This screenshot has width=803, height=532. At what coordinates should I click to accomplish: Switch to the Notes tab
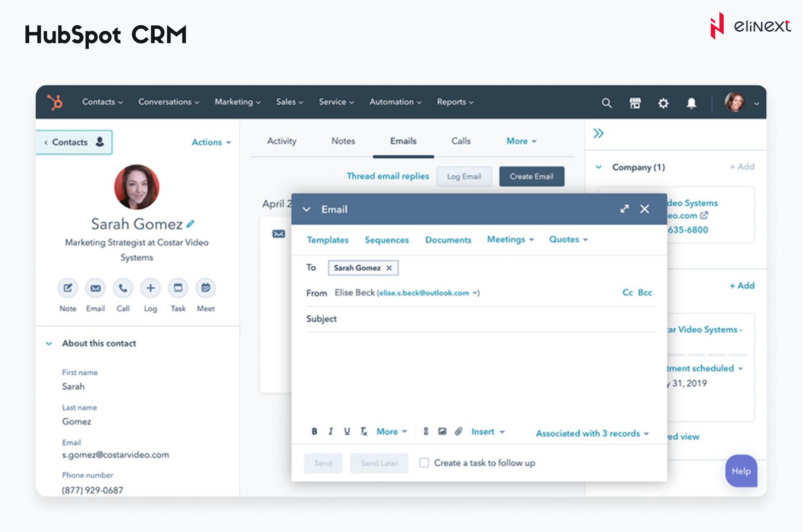[x=343, y=141]
